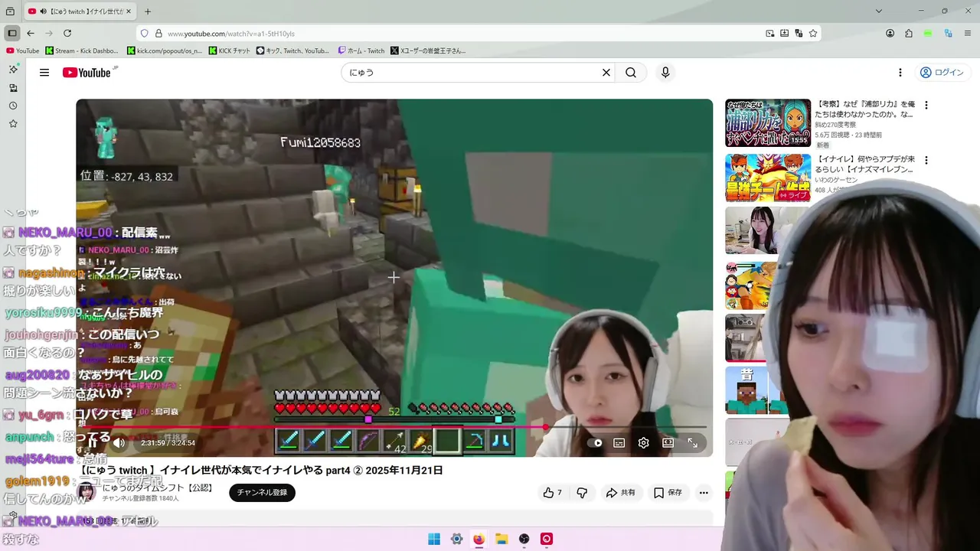This screenshot has height=551, width=980.
Task: Open the history sidebar clock icon
Action: tap(13, 106)
